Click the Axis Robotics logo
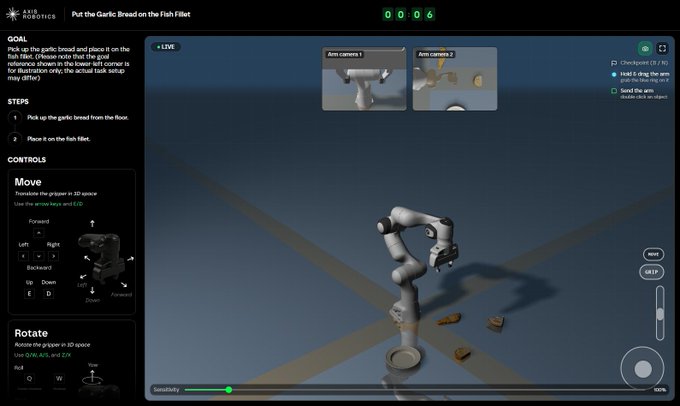This screenshot has width=680, height=406. click(x=31, y=14)
